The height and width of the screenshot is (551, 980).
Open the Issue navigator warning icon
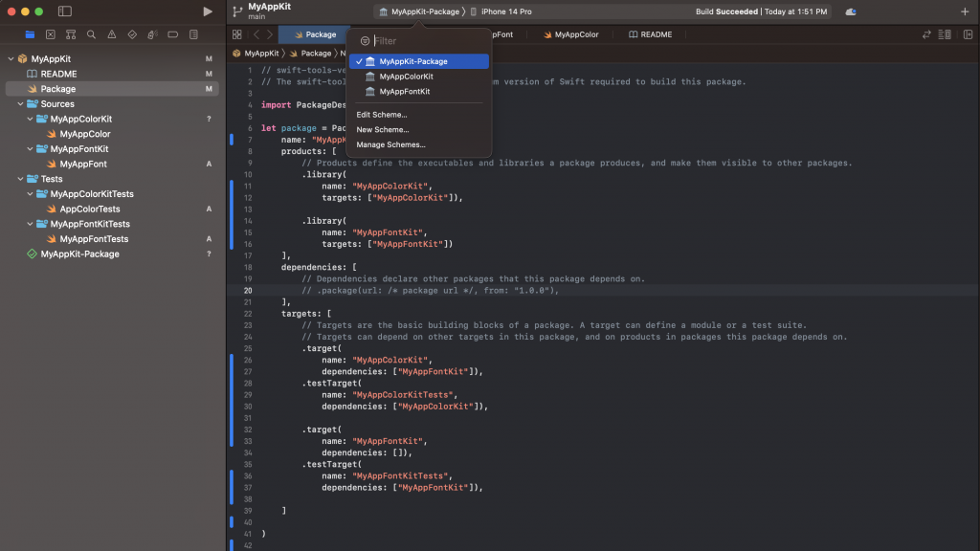coord(112,34)
